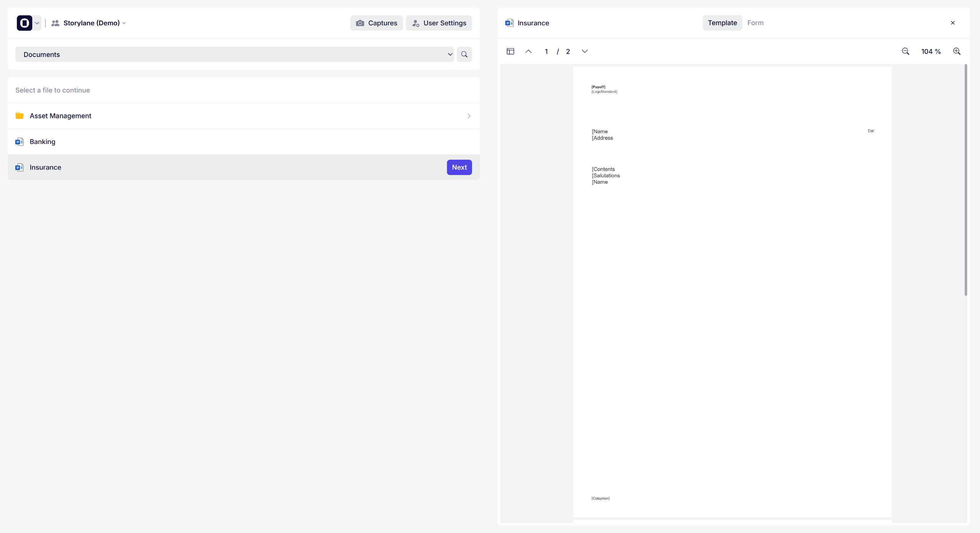Select the Template tab

click(x=722, y=23)
